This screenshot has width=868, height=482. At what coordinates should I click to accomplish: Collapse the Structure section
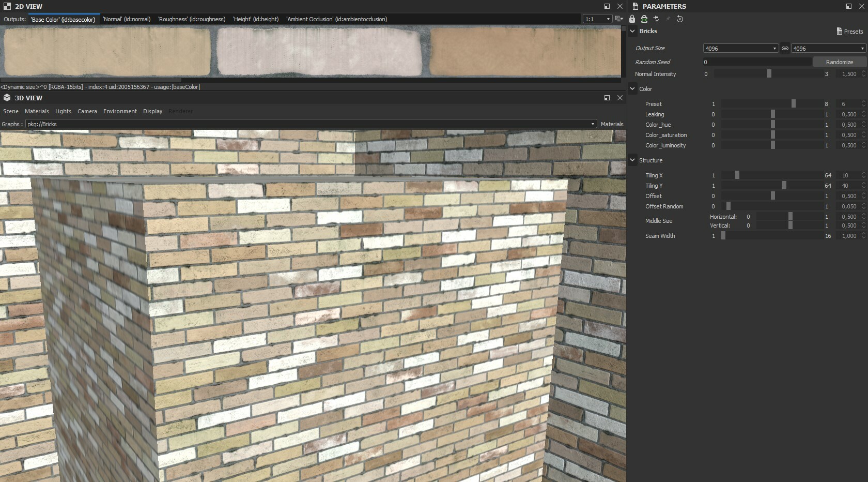pyautogui.click(x=632, y=160)
